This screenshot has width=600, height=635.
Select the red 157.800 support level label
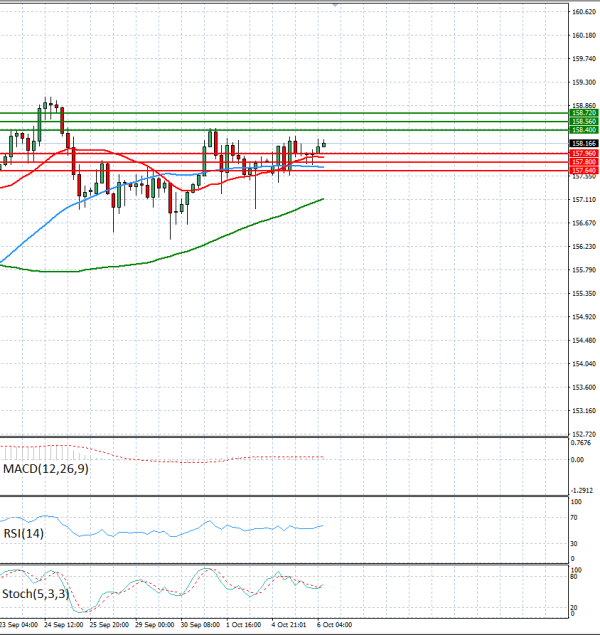[584, 162]
